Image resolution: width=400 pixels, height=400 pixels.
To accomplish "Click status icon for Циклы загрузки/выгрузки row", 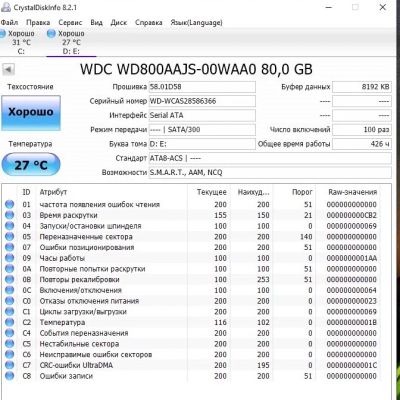I will click(x=10, y=312).
